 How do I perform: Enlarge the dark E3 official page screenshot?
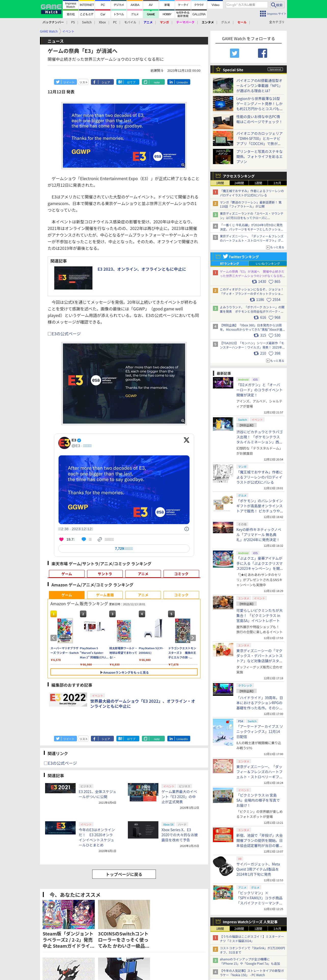point(124,383)
